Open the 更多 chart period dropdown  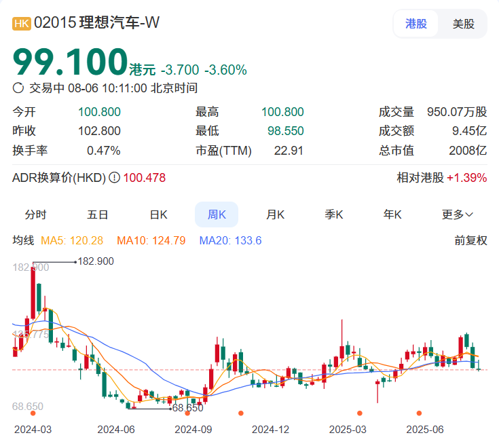point(458,214)
